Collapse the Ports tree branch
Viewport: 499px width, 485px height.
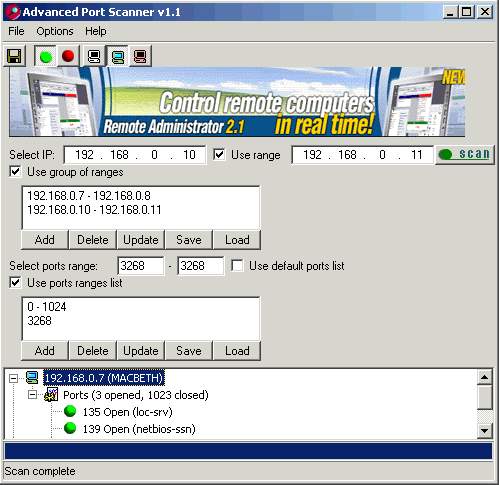click(32, 395)
